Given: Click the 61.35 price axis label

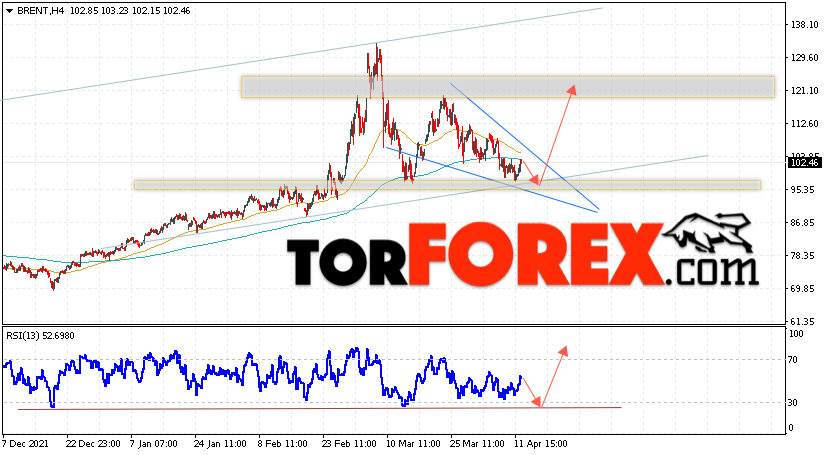Looking at the screenshot, I should point(804,322).
